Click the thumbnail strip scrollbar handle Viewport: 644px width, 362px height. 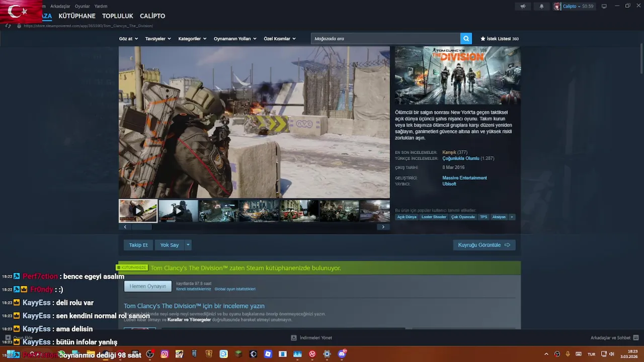pyautogui.click(x=141, y=227)
